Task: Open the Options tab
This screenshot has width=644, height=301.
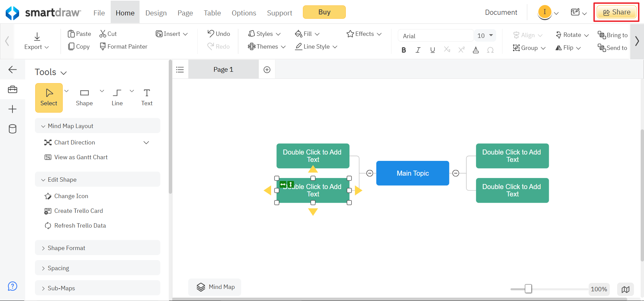Action: (244, 13)
